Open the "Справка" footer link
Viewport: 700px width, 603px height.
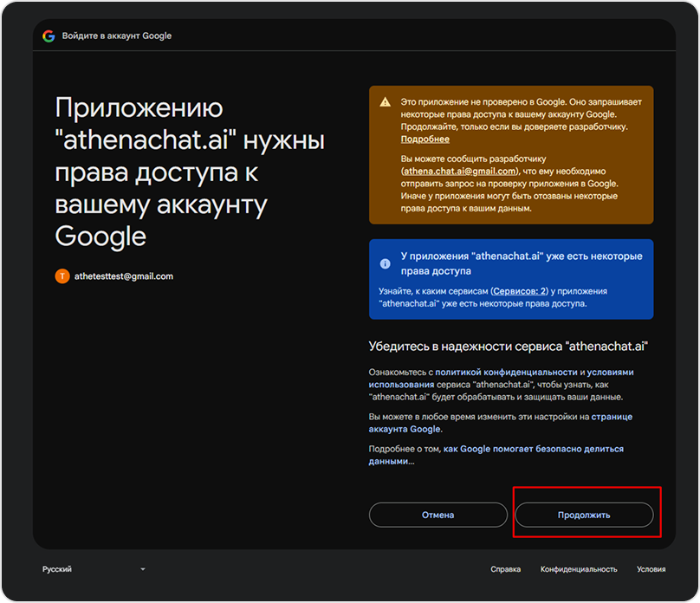tap(505, 569)
